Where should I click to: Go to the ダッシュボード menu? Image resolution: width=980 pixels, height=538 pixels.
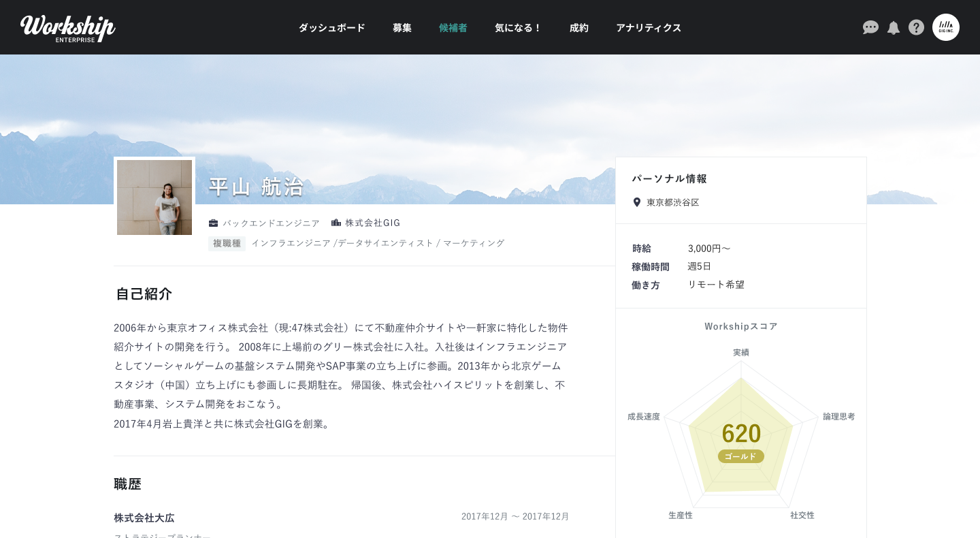tap(332, 28)
